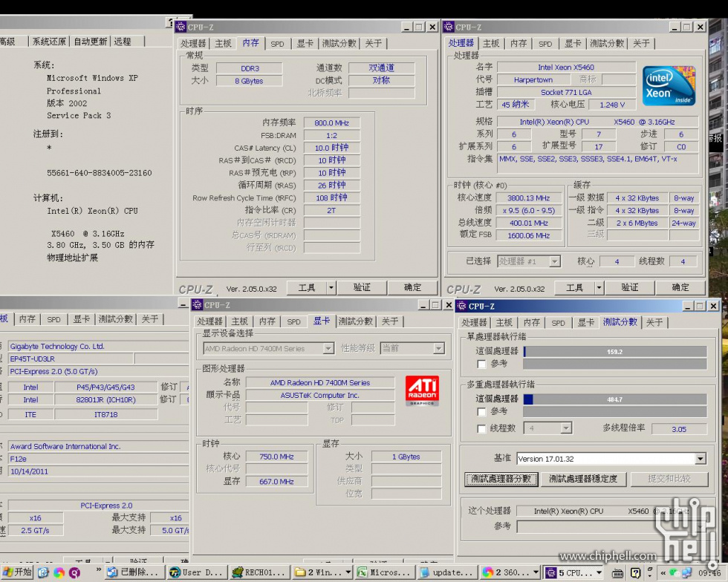
Task: Click 验证 button in memory window
Action: pos(362,288)
